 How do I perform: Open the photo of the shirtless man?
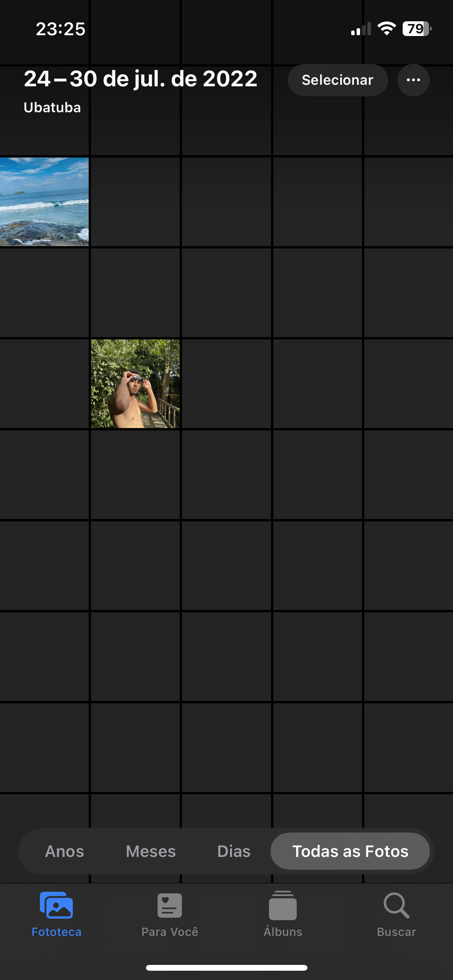pos(135,384)
